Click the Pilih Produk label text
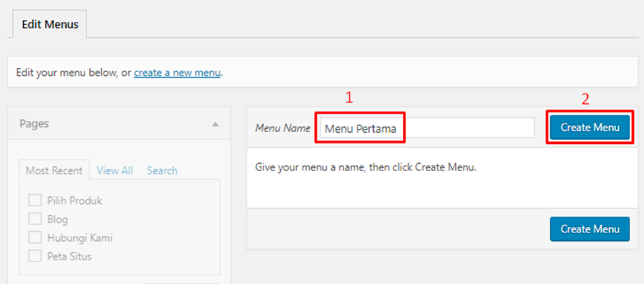This screenshot has height=284, width=644. pos(75,200)
